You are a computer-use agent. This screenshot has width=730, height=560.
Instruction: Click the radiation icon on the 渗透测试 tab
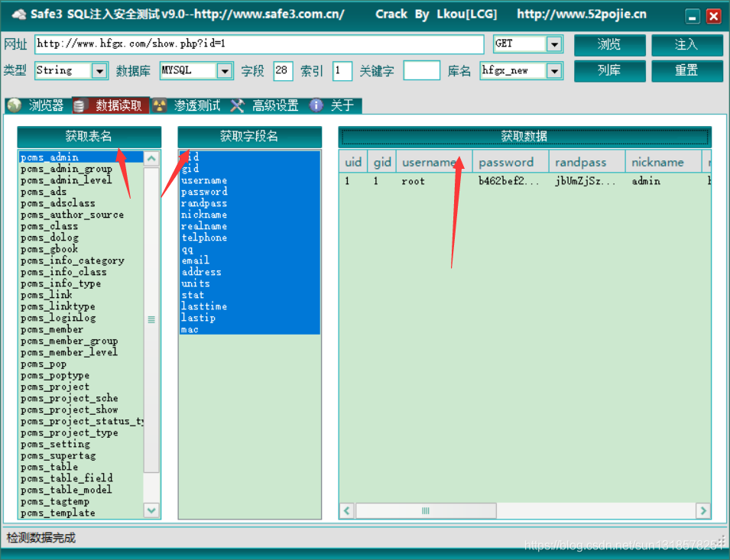tap(160, 105)
